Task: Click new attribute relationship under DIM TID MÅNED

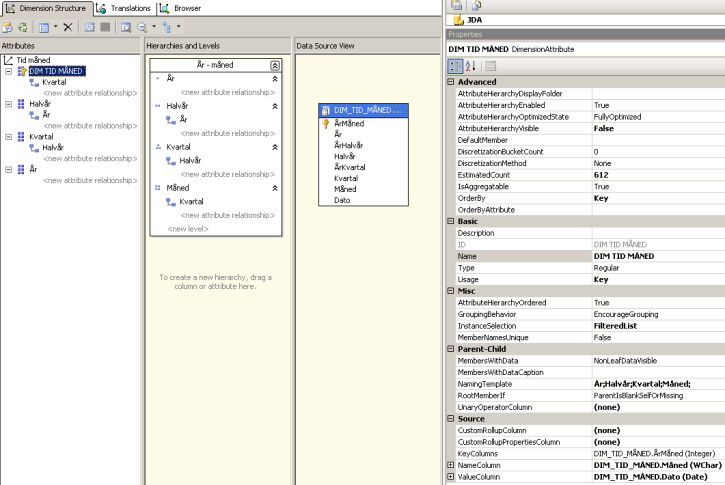Action: tap(90, 93)
